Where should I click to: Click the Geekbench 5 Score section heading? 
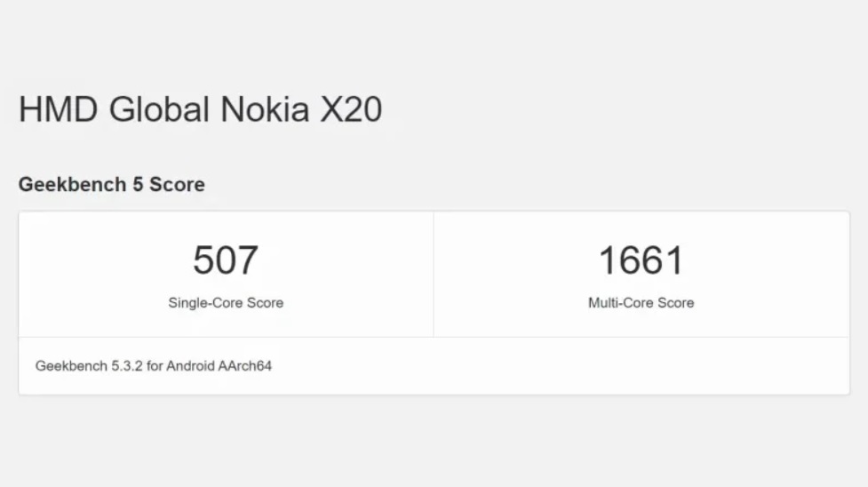111,185
